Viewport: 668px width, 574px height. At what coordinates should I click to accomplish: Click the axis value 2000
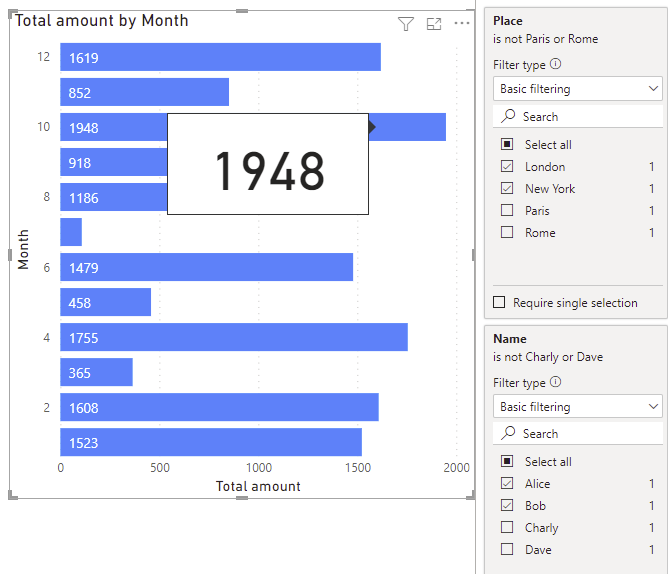click(456, 467)
